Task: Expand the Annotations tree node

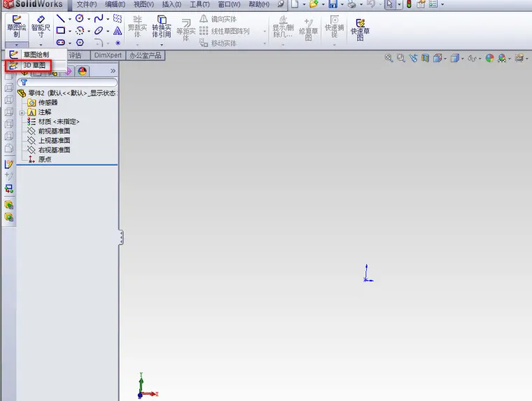Action: tap(22, 112)
